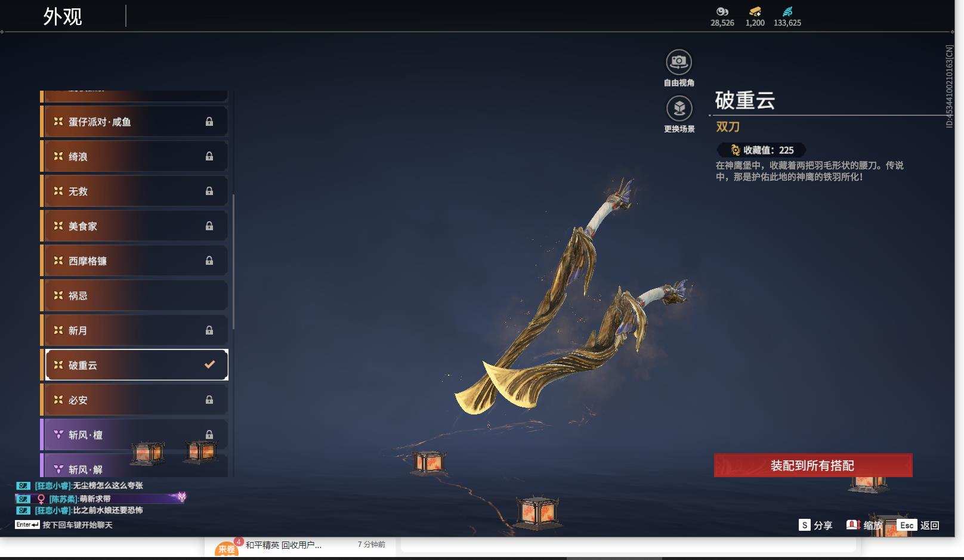The width and height of the screenshot is (964, 560).
Task: Click the 双刀 weapon type label
Action: pyautogui.click(x=728, y=126)
